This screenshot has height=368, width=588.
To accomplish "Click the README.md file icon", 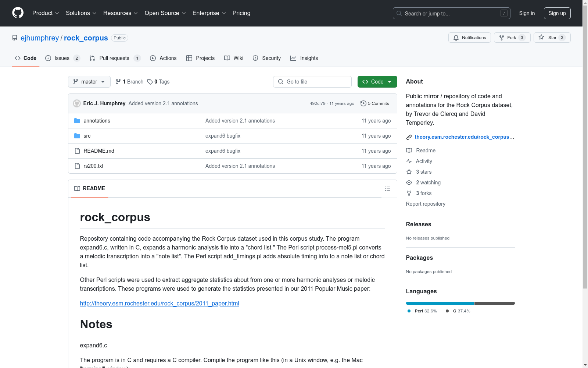I will [x=77, y=151].
